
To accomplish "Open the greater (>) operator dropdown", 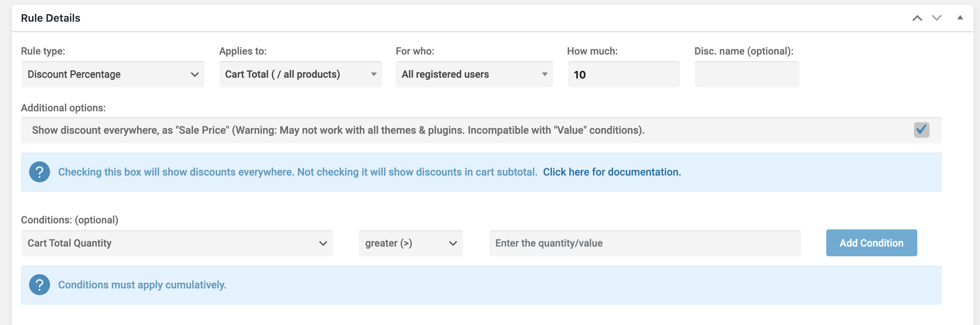I will (x=411, y=243).
